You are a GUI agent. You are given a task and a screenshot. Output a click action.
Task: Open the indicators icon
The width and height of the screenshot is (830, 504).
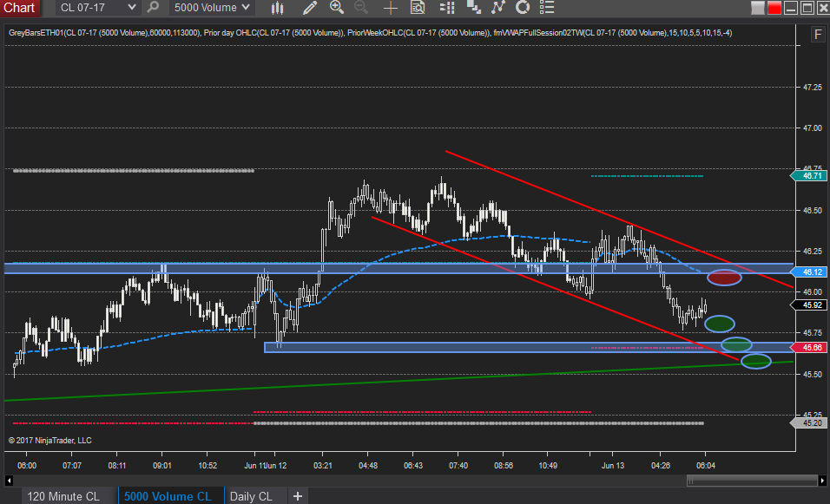tap(497, 8)
